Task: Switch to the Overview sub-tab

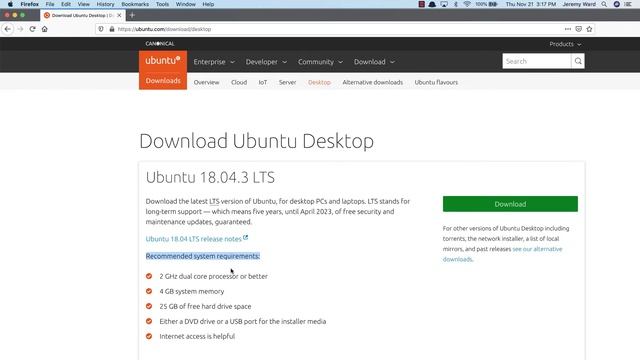Action: 207,82
